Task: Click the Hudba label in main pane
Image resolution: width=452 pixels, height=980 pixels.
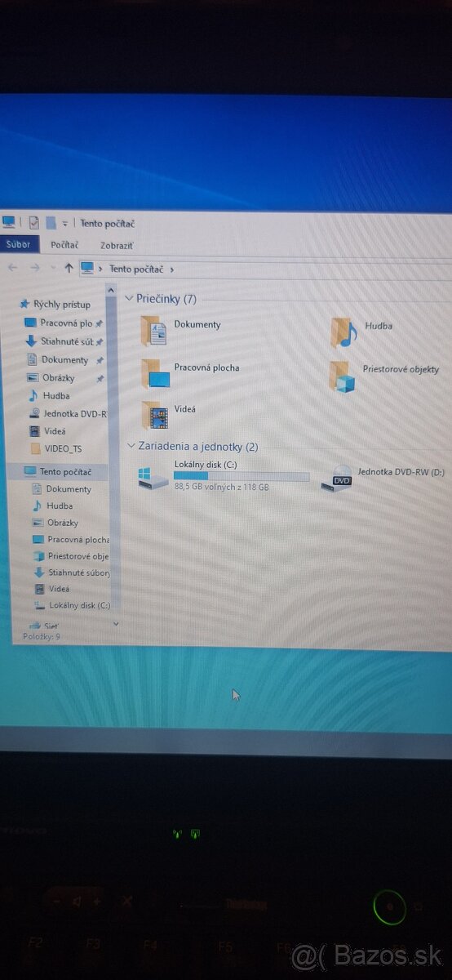Action: click(x=379, y=326)
